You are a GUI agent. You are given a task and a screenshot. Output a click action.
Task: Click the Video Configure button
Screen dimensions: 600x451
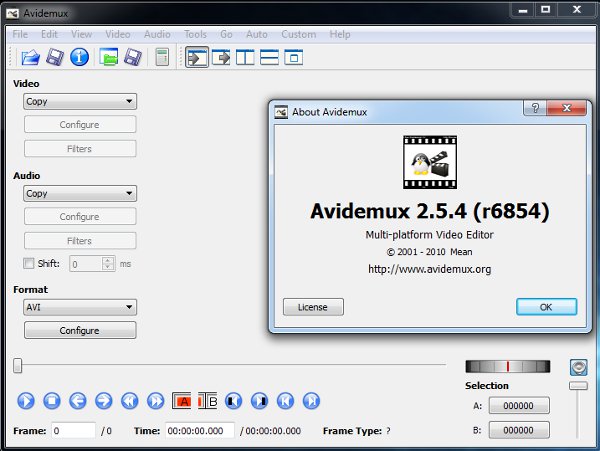[80, 125]
